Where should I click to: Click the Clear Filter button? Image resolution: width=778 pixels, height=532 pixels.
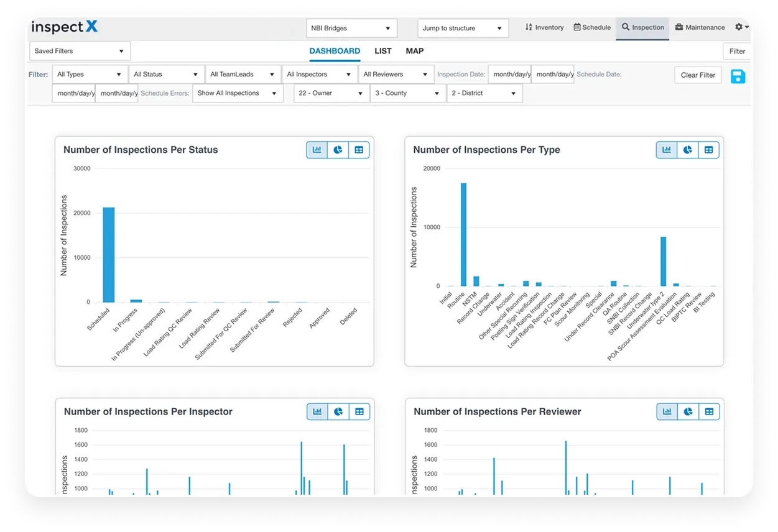tap(698, 75)
